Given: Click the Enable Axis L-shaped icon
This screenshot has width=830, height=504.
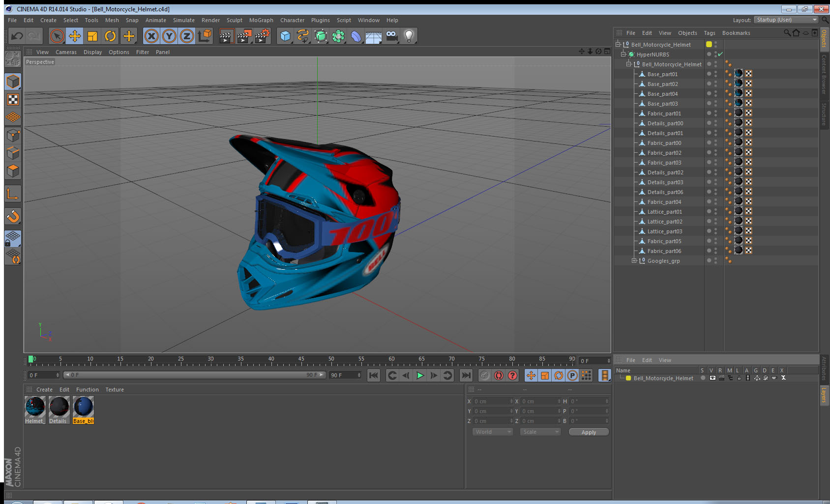Looking at the screenshot, I should click(x=13, y=194).
